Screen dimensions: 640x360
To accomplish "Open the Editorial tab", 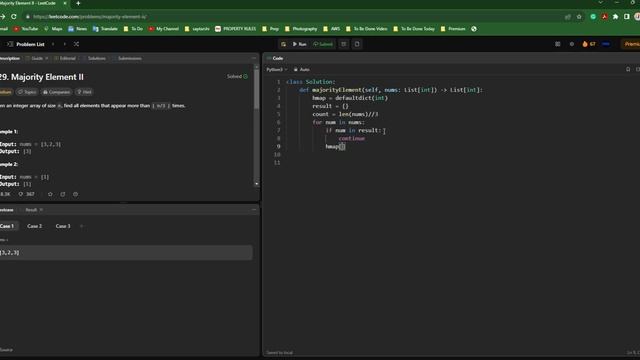I will pyautogui.click(x=65, y=58).
